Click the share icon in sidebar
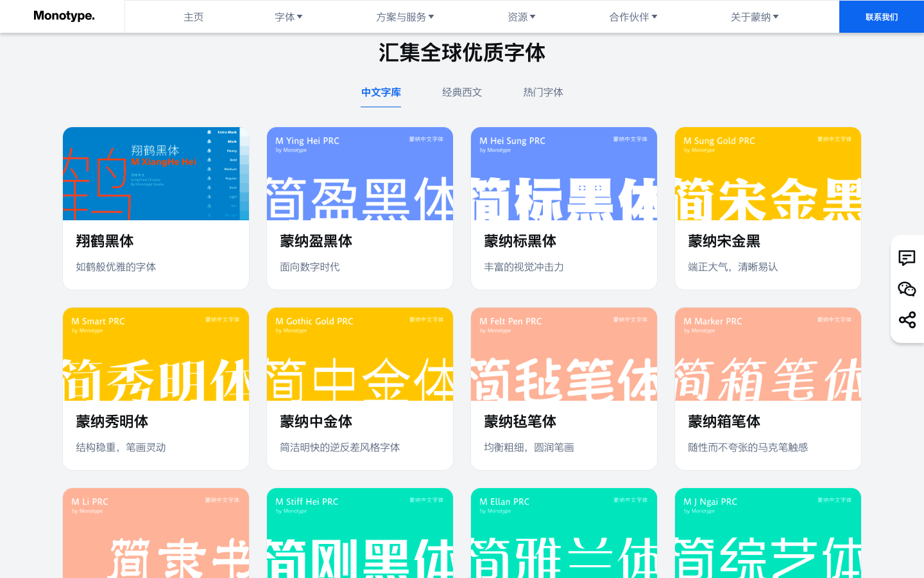This screenshot has height=578, width=924. pos(907,320)
